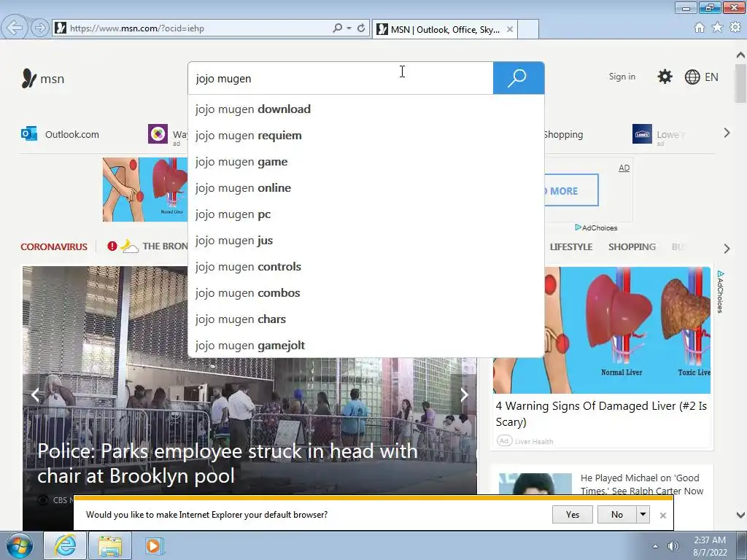Open Windows Media Player taskbar icon

pyautogui.click(x=154, y=545)
